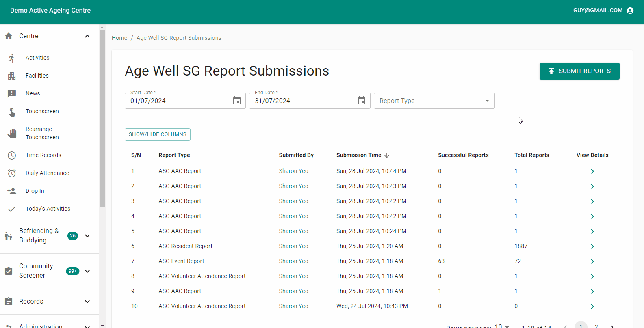Click GUY@GMAIL.COM account label
The height and width of the screenshot is (328, 644).
point(598,11)
